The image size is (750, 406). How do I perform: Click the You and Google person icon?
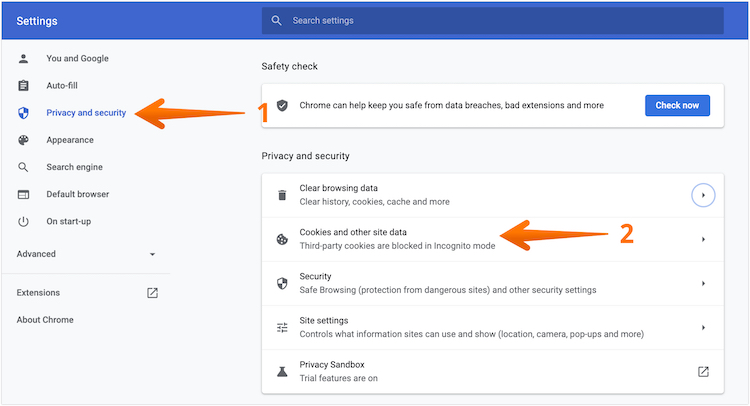[24, 59]
